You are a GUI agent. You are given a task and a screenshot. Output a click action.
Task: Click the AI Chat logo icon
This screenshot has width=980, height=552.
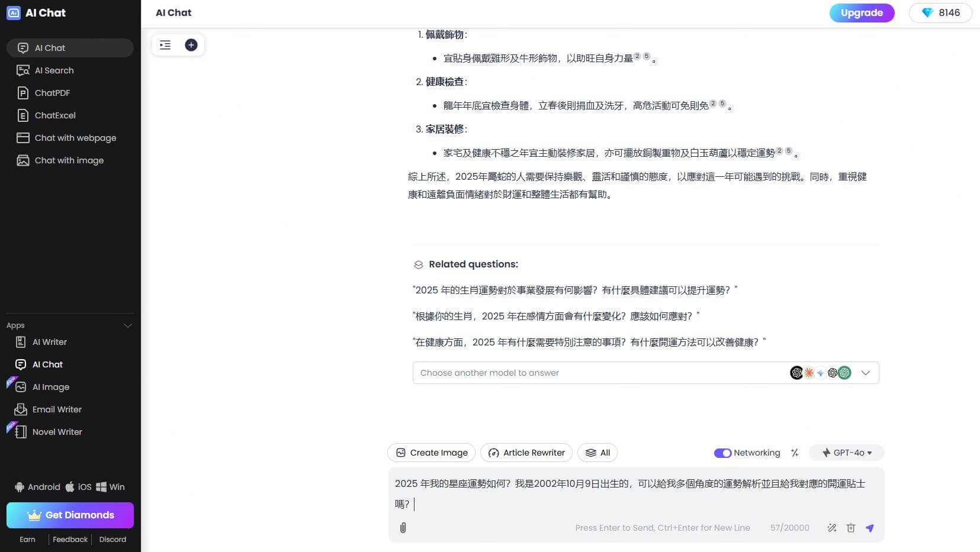pyautogui.click(x=13, y=12)
